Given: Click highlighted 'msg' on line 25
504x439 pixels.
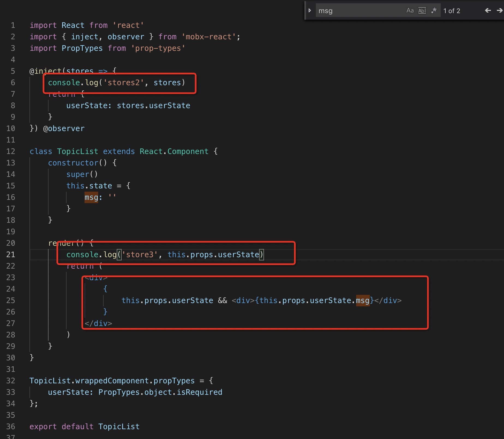Looking at the screenshot, I should tap(363, 301).
